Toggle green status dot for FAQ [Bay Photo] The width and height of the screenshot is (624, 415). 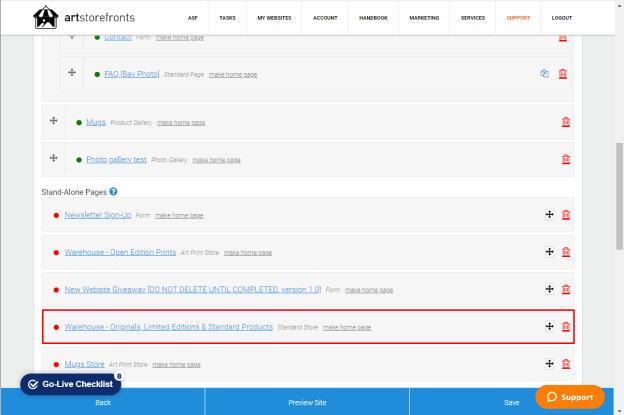point(97,74)
